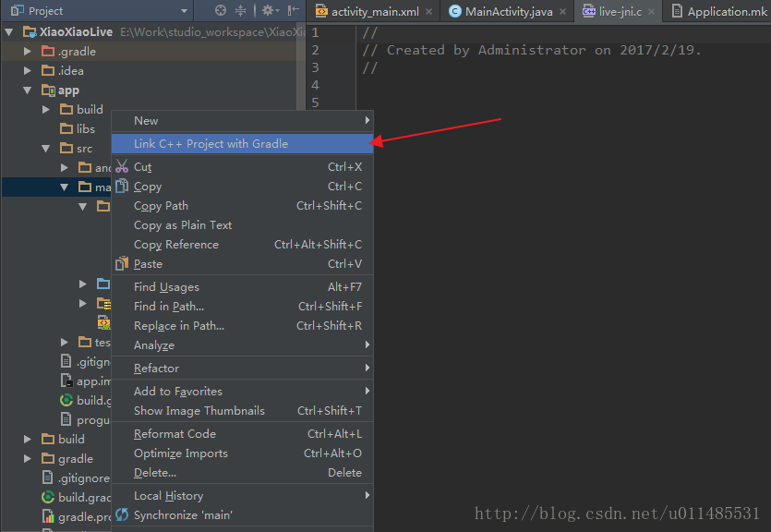Image resolution: width=771 pixels, height=532 pixels.
Task: Select the .idea folder icon
Action: (48, 71)
